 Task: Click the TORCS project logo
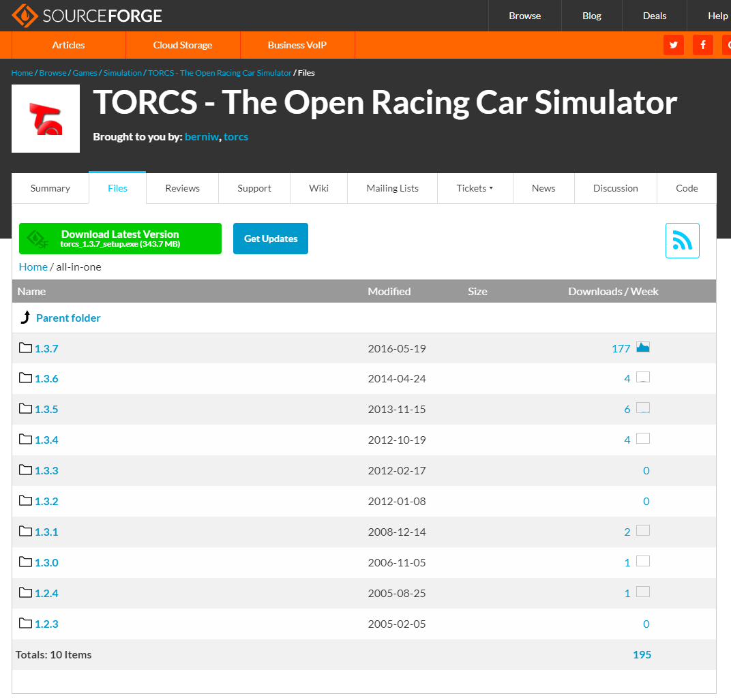(46, 119)
